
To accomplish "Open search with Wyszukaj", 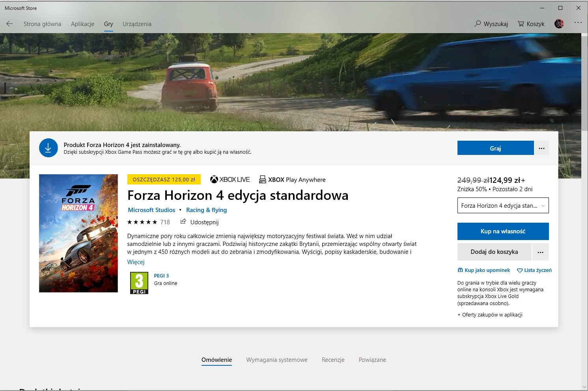I will 491,24.
